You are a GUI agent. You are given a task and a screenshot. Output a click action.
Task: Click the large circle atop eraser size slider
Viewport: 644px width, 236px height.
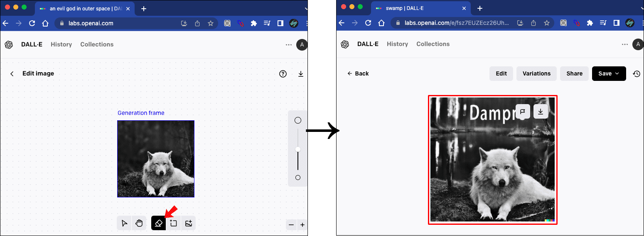[x=298, y=120]
